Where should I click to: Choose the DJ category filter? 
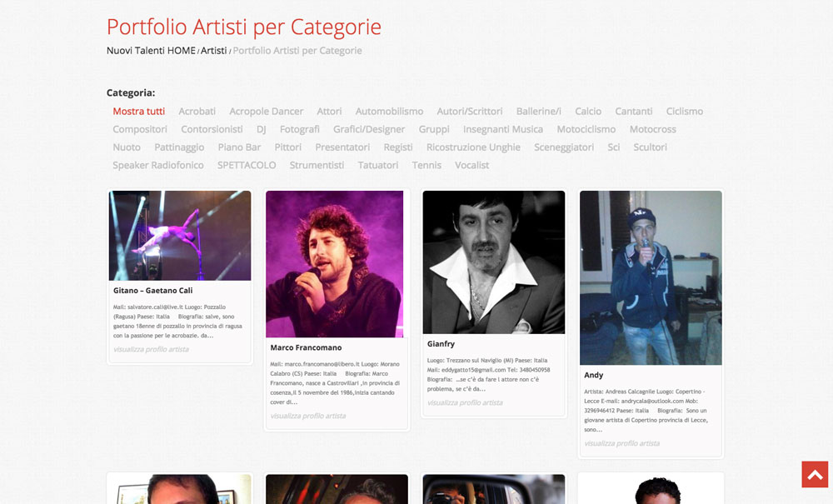(x=261, y=129)
